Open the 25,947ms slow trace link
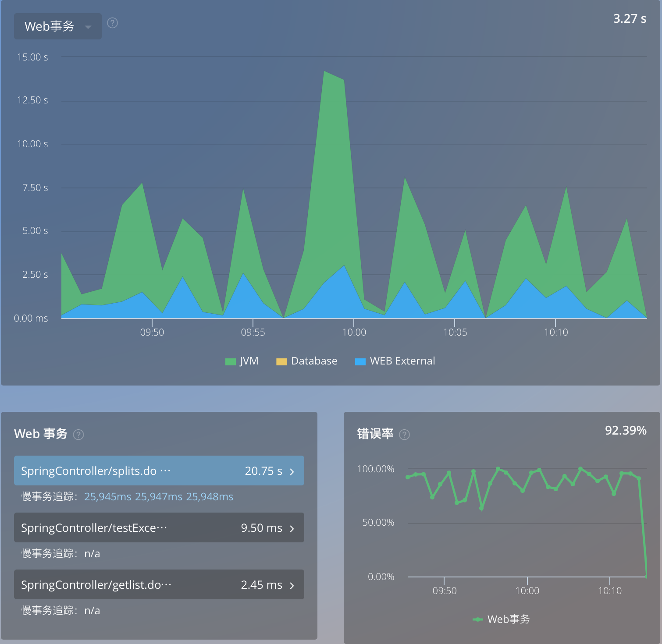662x644 pixels. pos(159,497)
